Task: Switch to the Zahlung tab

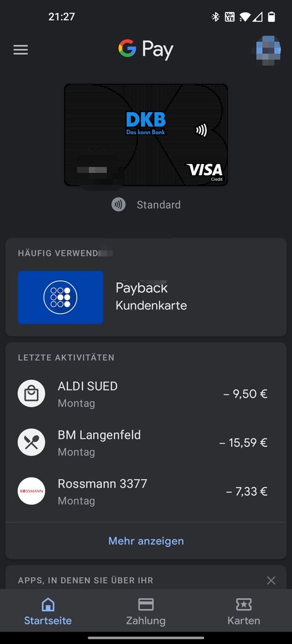Action: (x=146, y=612)
